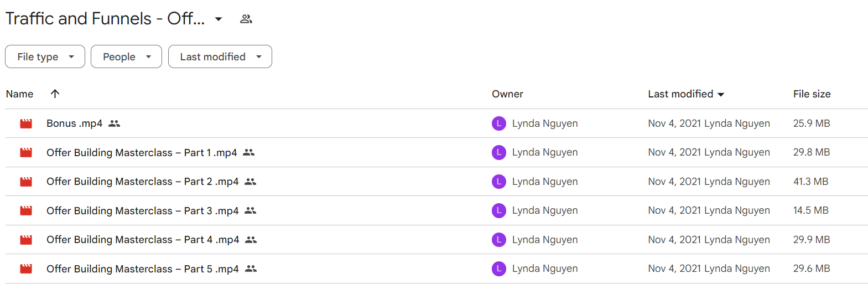Click the video file icon beside Bonus .mp4
The height and width of the screenshot is (304, 868).
26,123
